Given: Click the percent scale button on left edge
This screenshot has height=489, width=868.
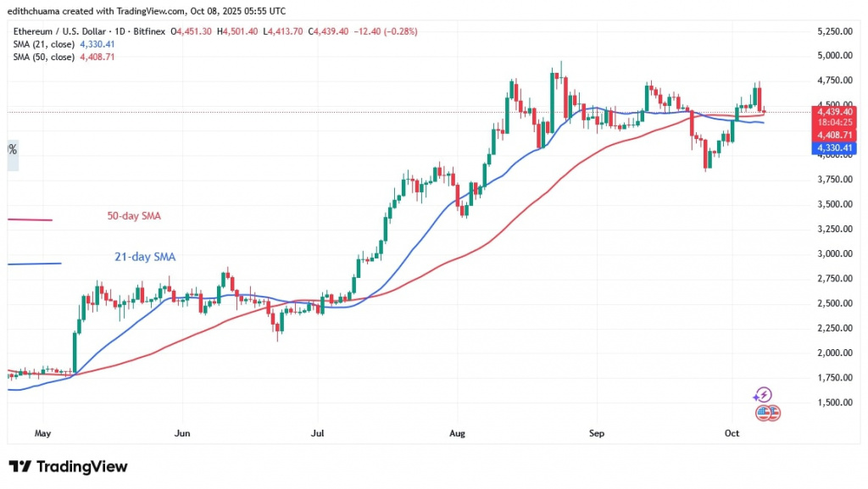Looking at the screenshot, I should coord(13,149).
